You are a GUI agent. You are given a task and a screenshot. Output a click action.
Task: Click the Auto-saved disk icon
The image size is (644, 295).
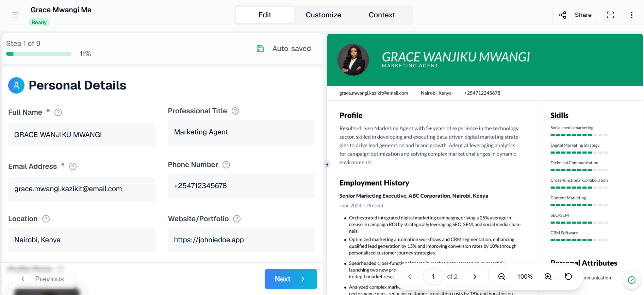pyautogui.click(x=260, y=49)
